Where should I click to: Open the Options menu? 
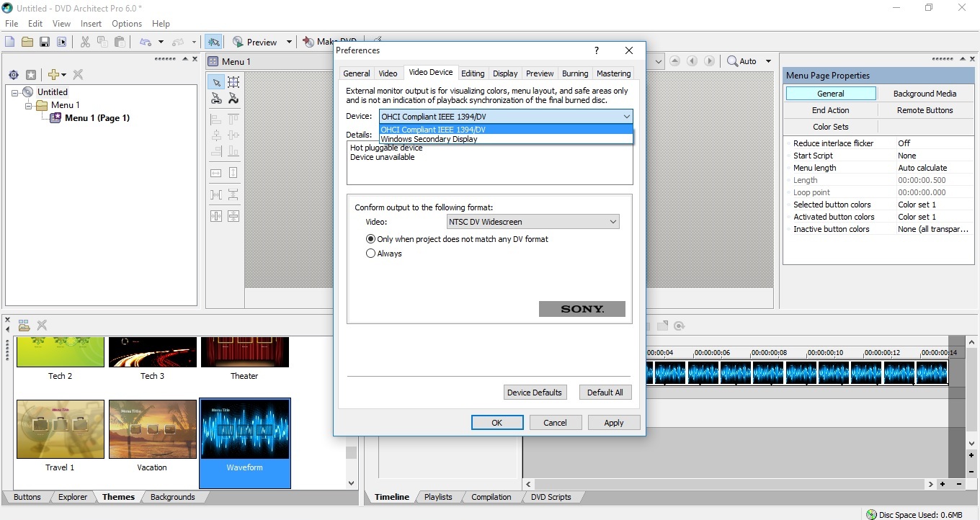pyautogui.click(x=127, y=24)
